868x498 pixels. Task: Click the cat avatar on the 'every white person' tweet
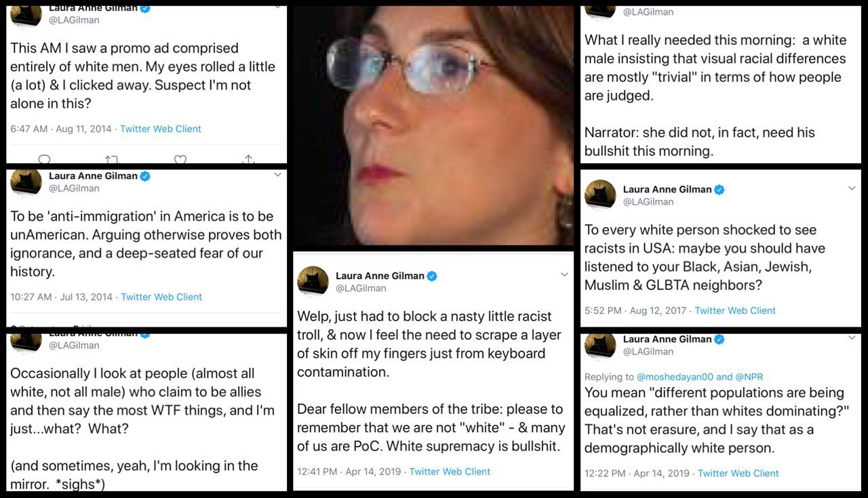[x=600, y=195]
